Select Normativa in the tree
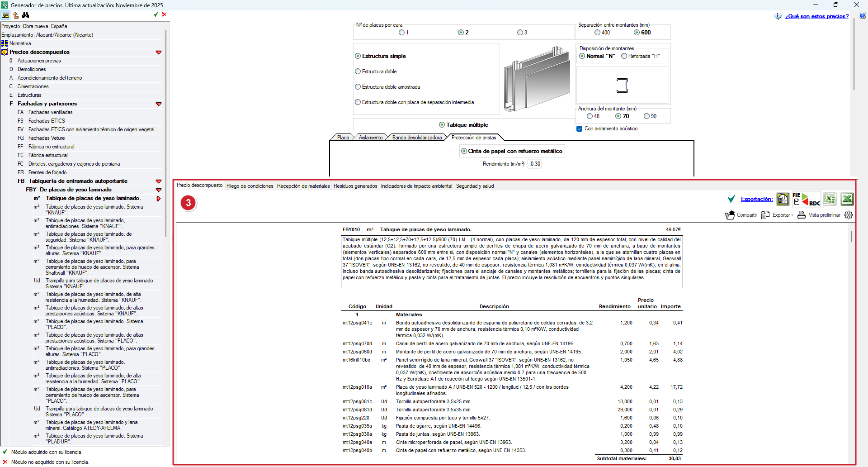868x467 pixels. [x=20, y=43]
